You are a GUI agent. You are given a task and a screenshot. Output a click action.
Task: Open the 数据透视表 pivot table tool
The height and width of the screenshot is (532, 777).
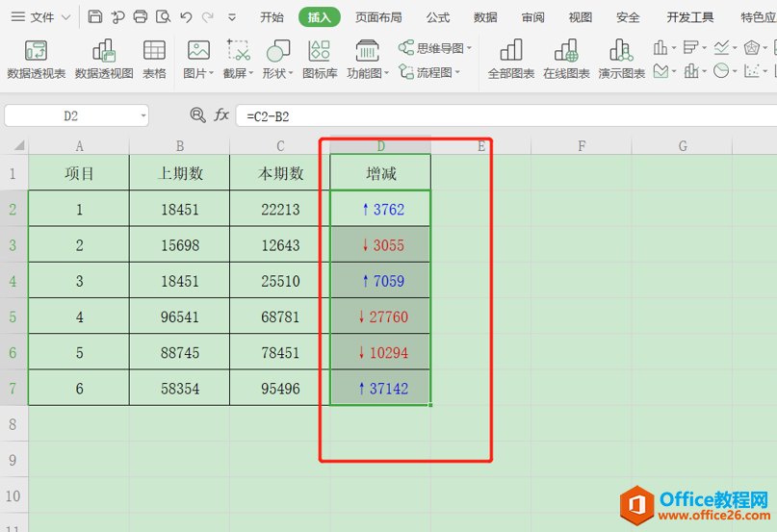coord(37,60)
